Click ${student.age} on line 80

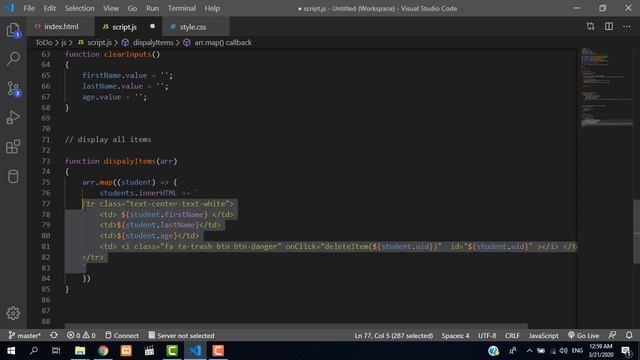[147, 236]
